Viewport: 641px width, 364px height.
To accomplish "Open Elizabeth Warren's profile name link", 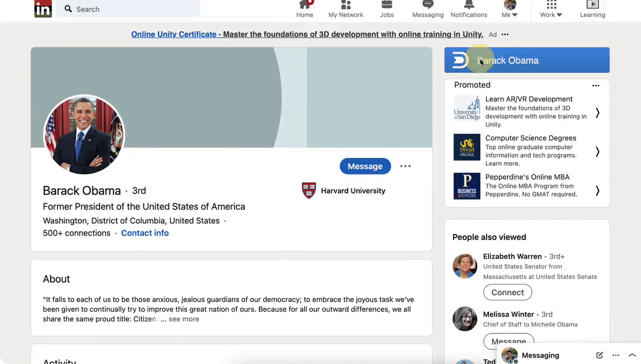I will point(513,256).
